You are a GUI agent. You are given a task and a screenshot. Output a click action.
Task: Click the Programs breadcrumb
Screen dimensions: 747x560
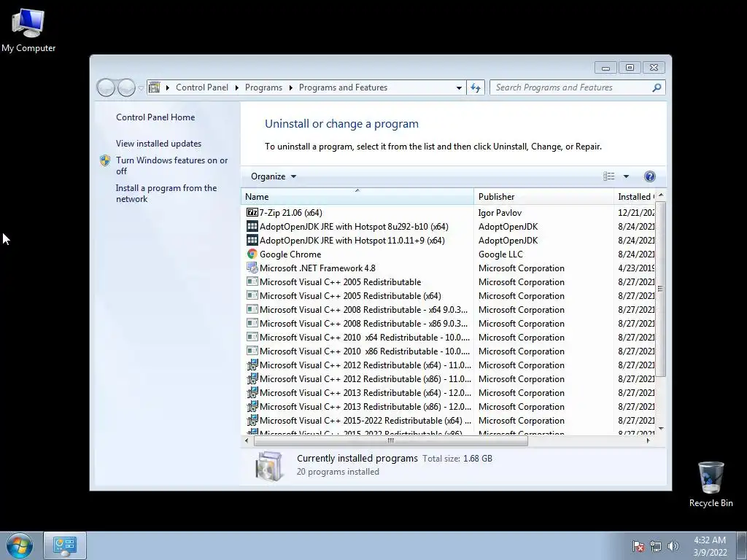click(263, 87)
